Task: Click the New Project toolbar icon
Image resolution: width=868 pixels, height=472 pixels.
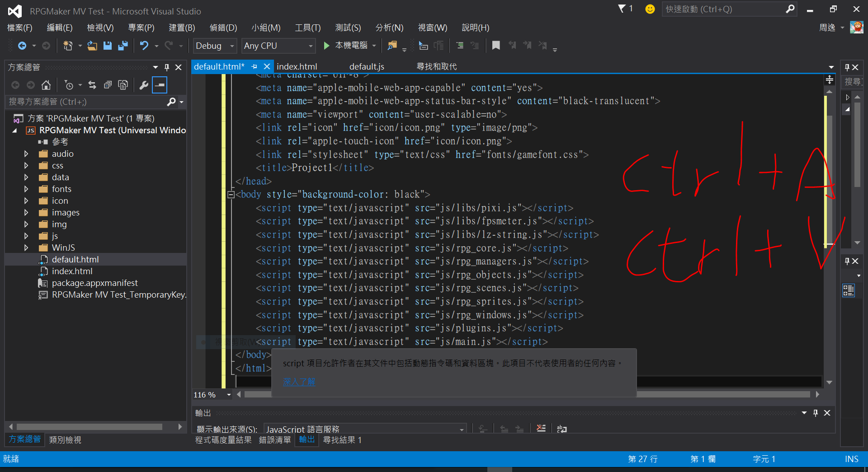Action: click(68, 46)
